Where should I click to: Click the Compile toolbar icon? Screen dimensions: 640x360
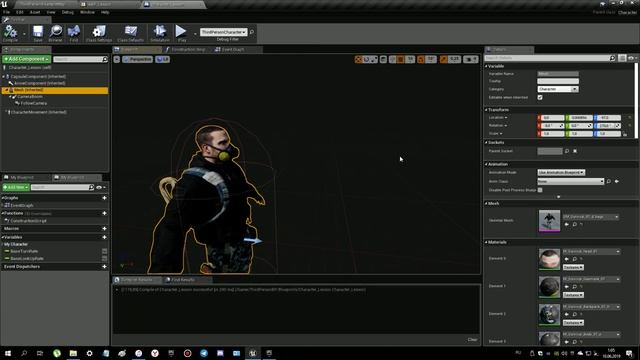coord(10,33)
